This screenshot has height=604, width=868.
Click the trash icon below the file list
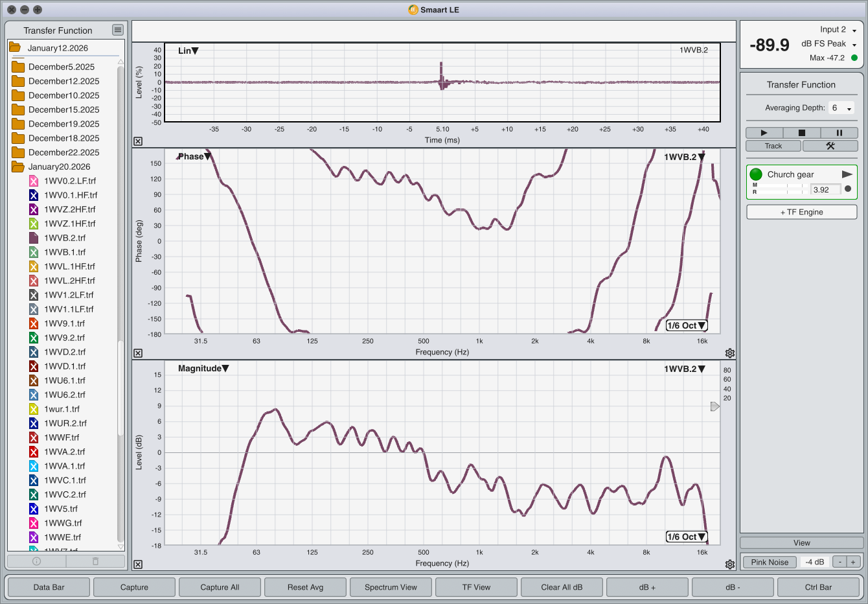pyautogui.click(x=95, y=561)
